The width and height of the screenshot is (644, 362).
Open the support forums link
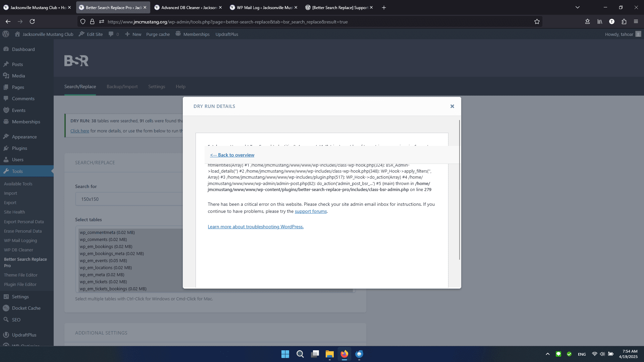311,212
